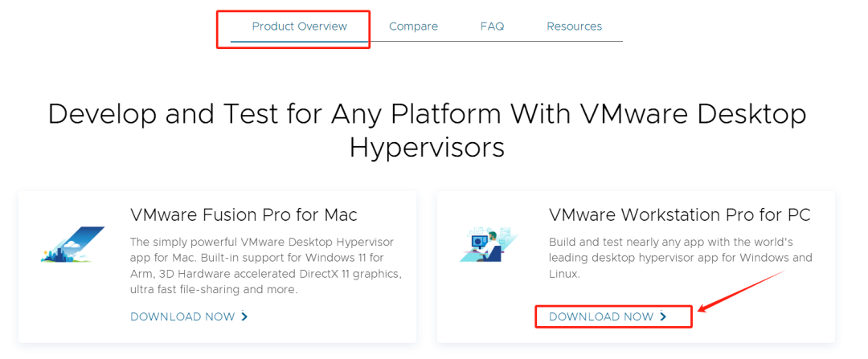868x359 pixels.
Task: Go to the Resources tab
Action: [574, 26]
